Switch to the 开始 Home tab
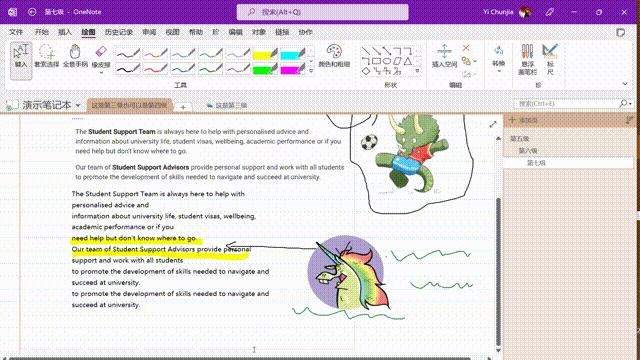Image resolution: width=640 pixels, height=360 pixels. (42, 32)
